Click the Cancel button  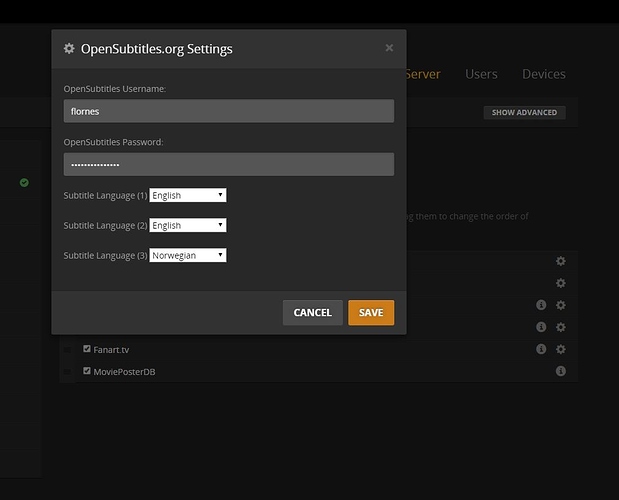point(313,313)
